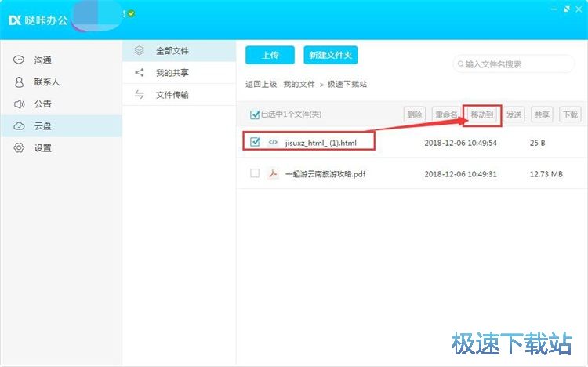This screenshot has height=367, width=588.
Task: Click the 上传 upload button
Action: pos(270,55)
